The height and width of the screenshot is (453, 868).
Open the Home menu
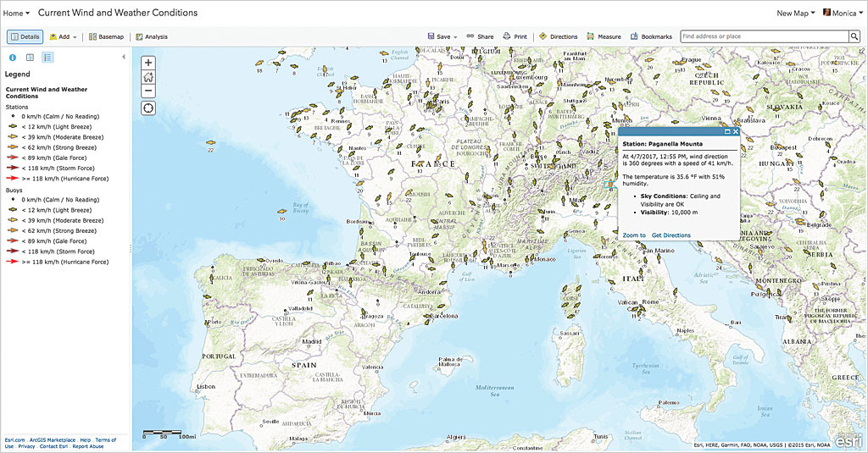(x=17, y=14)
